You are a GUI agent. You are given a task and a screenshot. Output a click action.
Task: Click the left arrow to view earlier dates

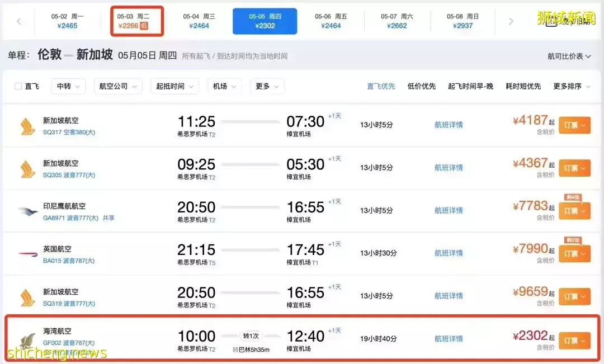pyautogui.click(x=18, y=21)
